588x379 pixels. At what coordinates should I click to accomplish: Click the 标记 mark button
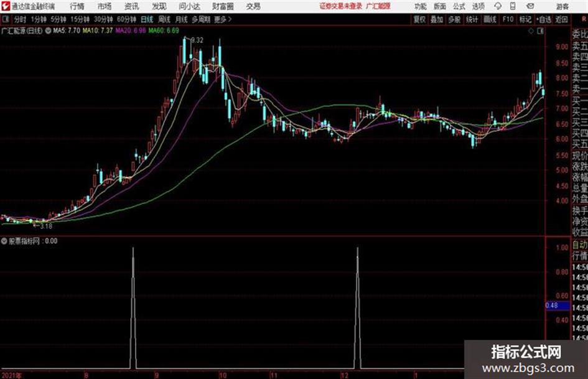(x=525, y=19)
